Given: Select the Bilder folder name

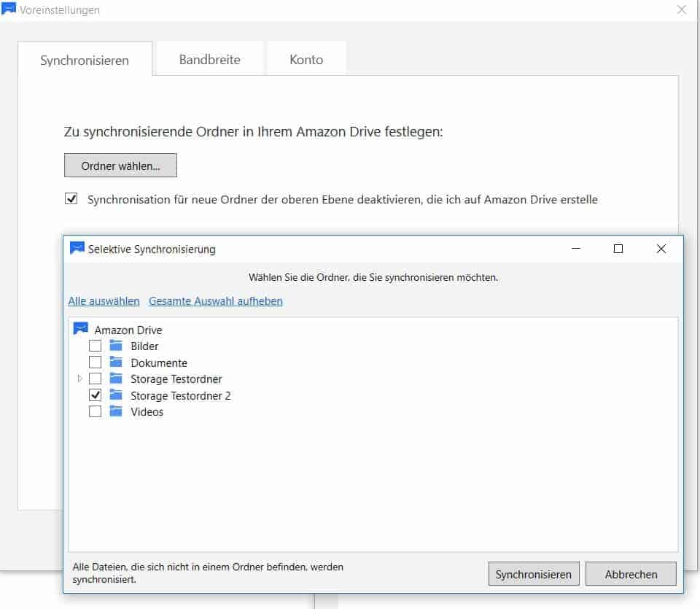Looking at the screenshot, I should pyautogui.click(x=144, y=346).
